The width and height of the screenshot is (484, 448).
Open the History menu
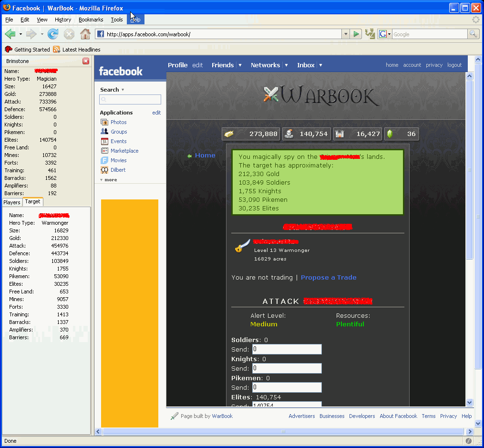tap(63, 20)
